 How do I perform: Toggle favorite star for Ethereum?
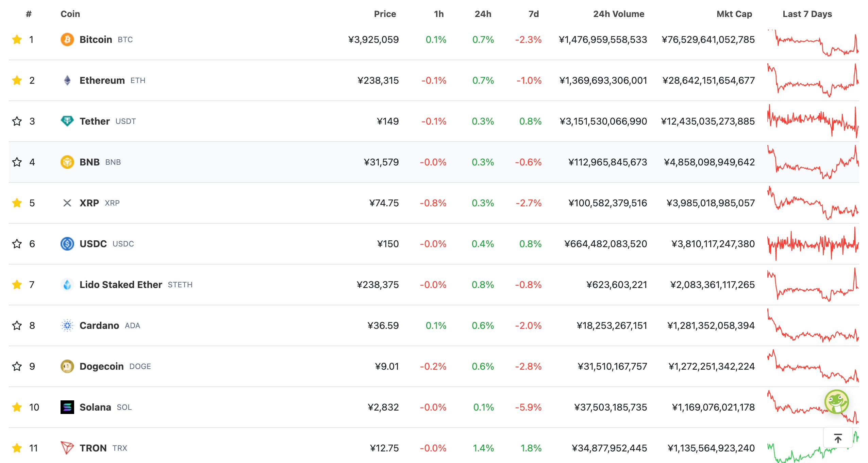17,80
